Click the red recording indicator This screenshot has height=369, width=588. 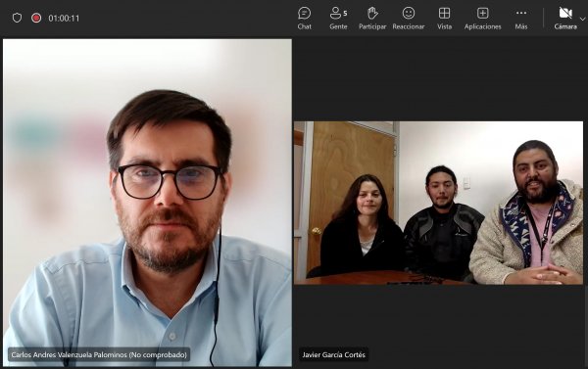pyautogui.click(x=36, y=18)
